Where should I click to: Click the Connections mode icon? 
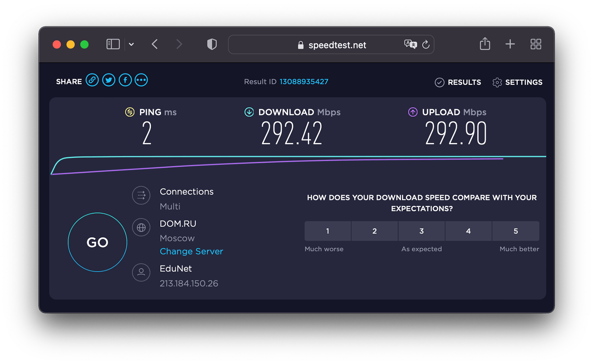(x=141, y=195)
